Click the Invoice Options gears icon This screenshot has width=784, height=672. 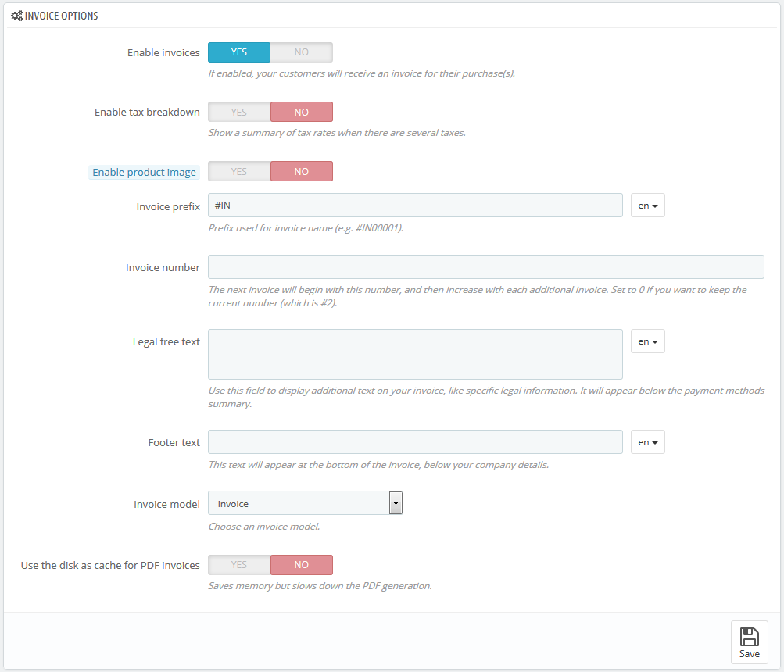click(x=16, y=16)
